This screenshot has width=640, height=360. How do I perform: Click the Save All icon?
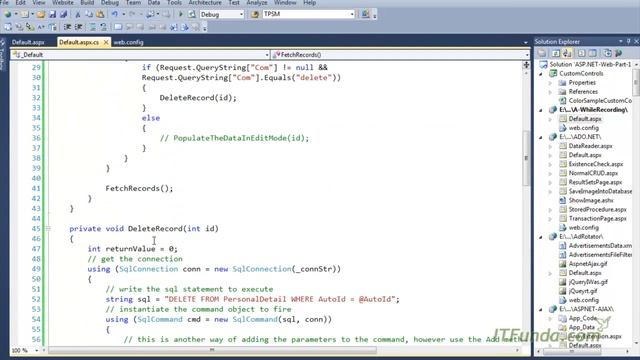[x=63, y=14]
